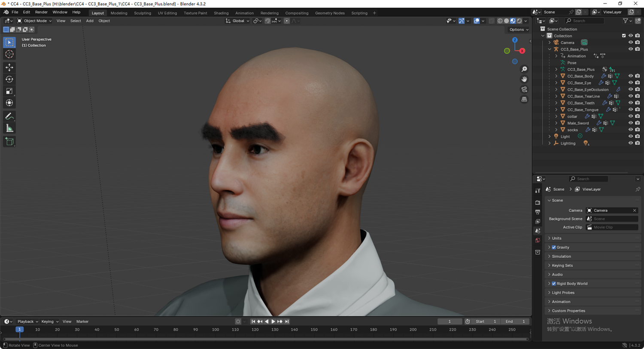
Task: Activate the 3D Cursor tool
Action: pos(9,54)
